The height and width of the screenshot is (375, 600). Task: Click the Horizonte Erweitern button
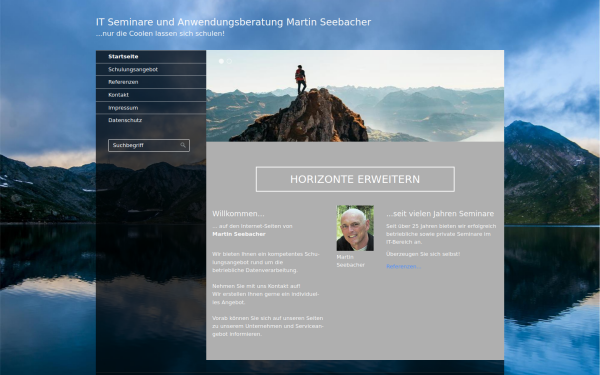[355, 179]
